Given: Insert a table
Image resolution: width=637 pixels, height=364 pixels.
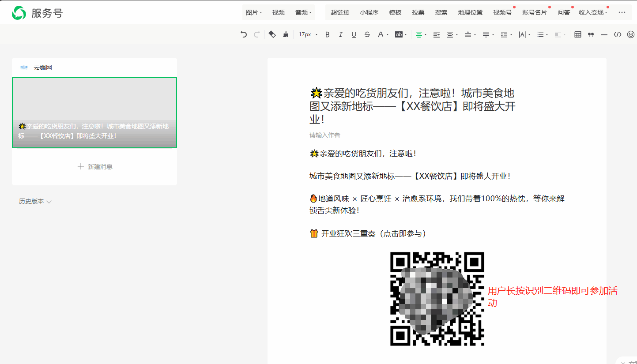Looking at the screenshot, I should click(x=578, y=34).
